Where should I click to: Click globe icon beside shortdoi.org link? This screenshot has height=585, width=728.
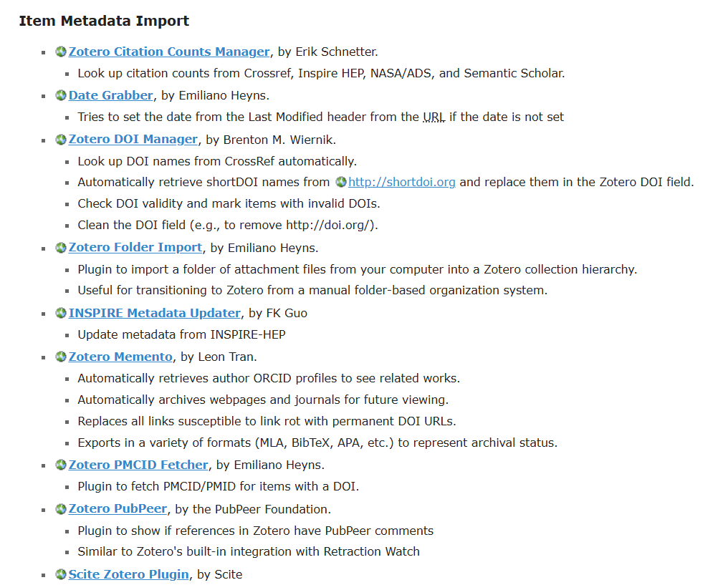[x=341, y=183]
